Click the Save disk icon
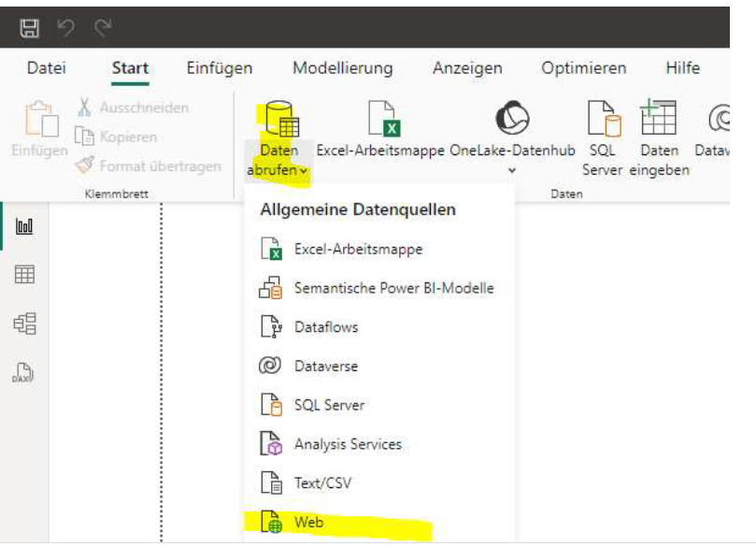This screenshot has width=756, height=546. [29, 28]
